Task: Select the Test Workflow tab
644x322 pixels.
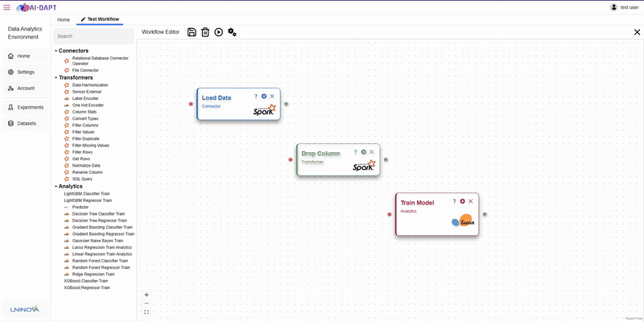Action: click(x=100, y=19)
